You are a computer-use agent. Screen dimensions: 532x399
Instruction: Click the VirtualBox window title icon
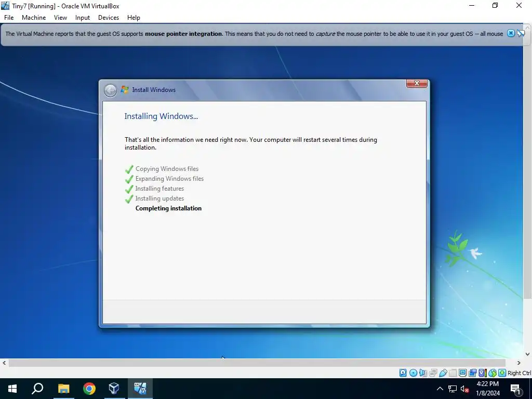coord(5,6)
